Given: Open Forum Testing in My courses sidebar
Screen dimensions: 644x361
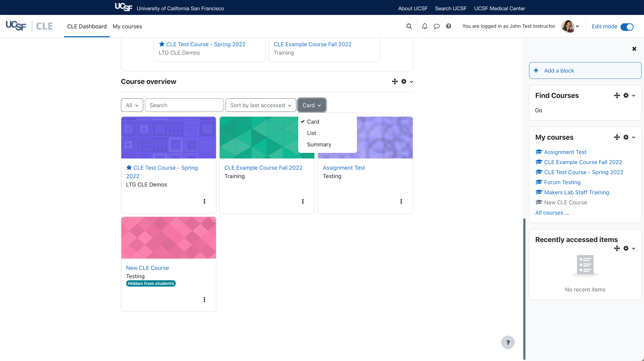Looking at the screenshot, I should 562,182.
